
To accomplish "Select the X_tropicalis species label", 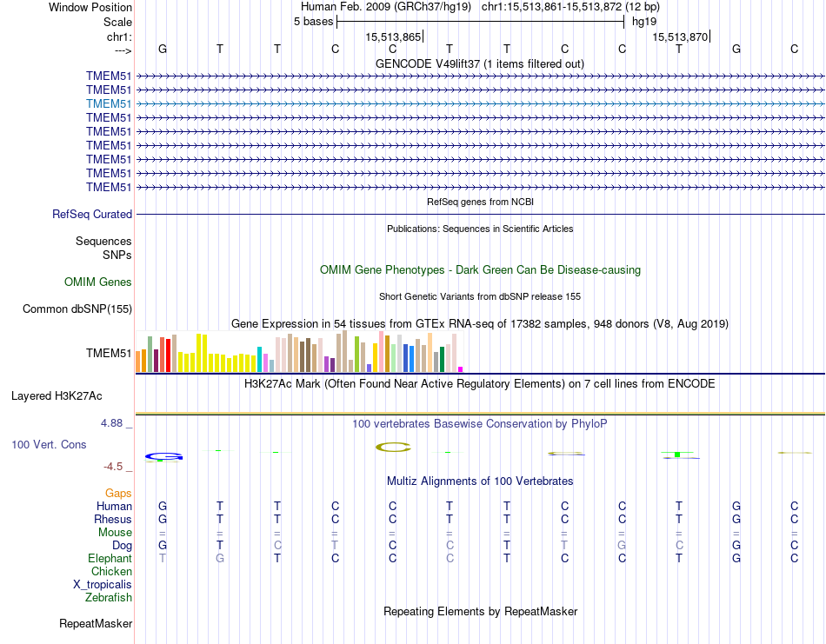I will click(103, 585).
